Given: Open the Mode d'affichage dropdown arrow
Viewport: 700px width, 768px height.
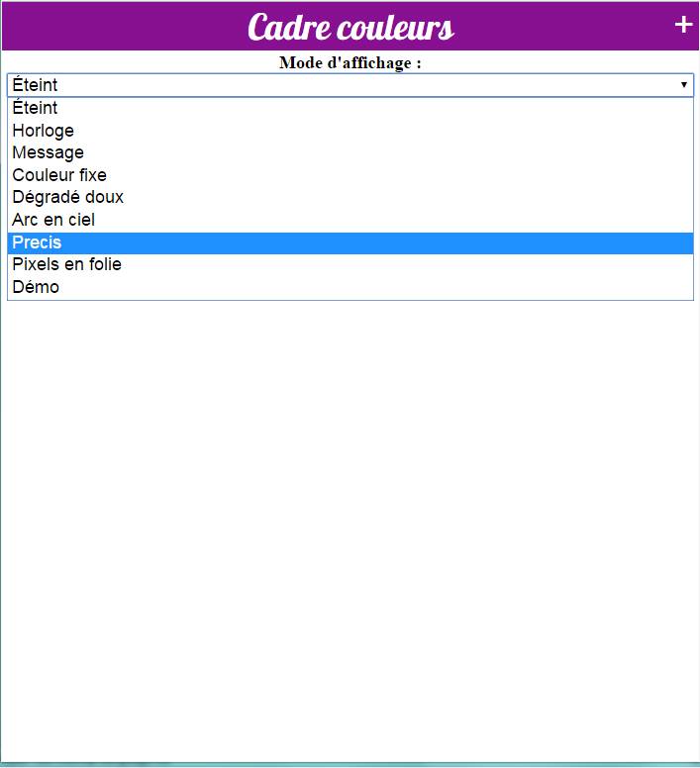Looking at the screenshot, I should pyautogui.click(x=683, y=85).
